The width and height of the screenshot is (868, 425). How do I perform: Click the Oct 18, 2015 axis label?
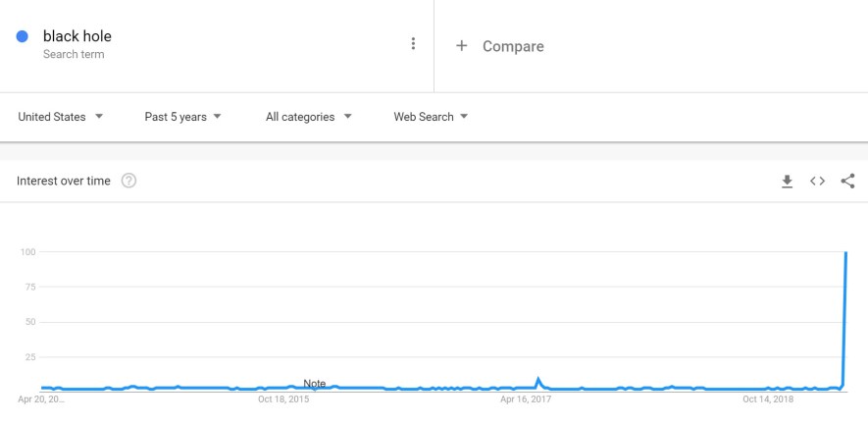click(x=283, y=398)
